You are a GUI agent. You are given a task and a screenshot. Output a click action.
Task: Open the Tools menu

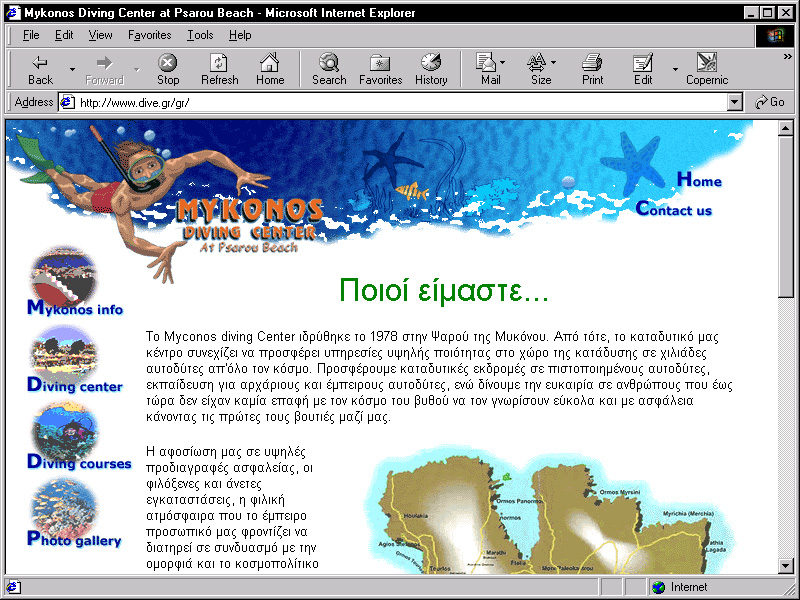tap(200, 35)
